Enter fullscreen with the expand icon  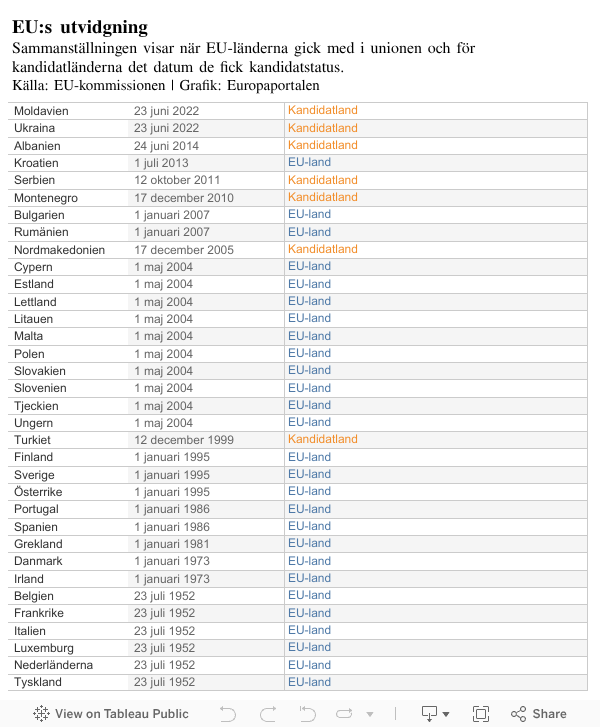tap(481, 714)
